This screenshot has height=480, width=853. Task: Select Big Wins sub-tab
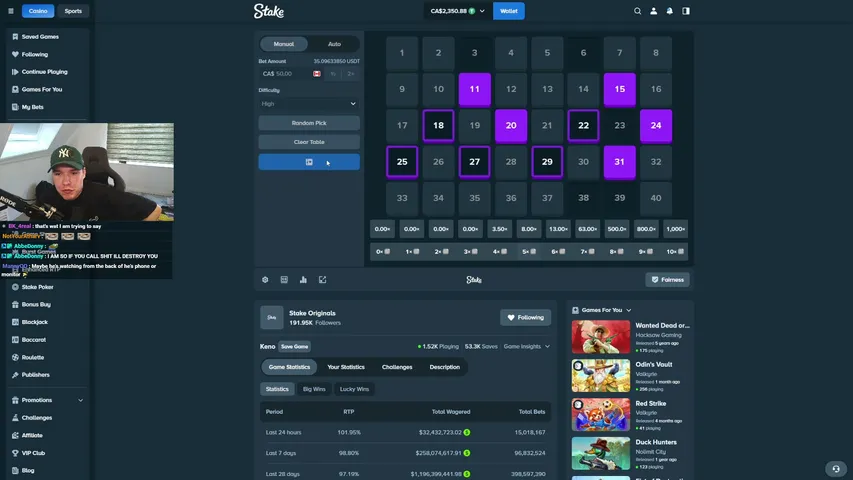pyautogui.click(x=314, y=389)
